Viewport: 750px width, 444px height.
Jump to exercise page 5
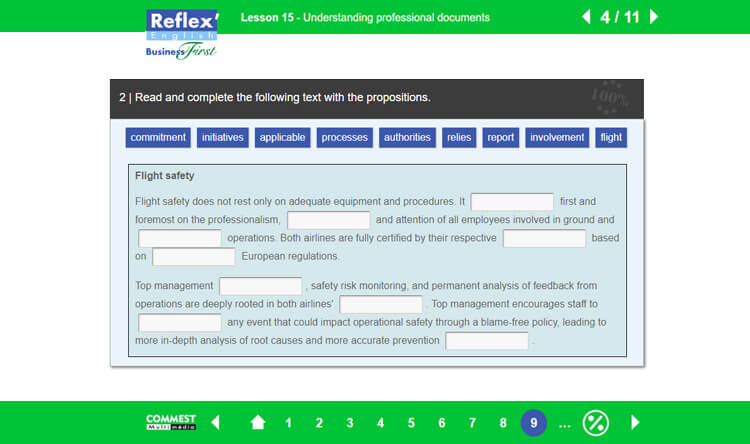coord(411,423)
